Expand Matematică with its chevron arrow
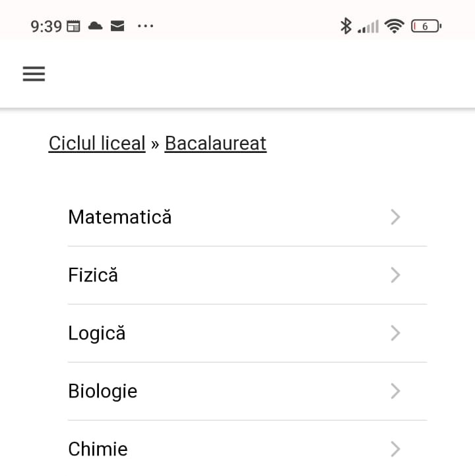475x476 pixels. coord(395,217)
